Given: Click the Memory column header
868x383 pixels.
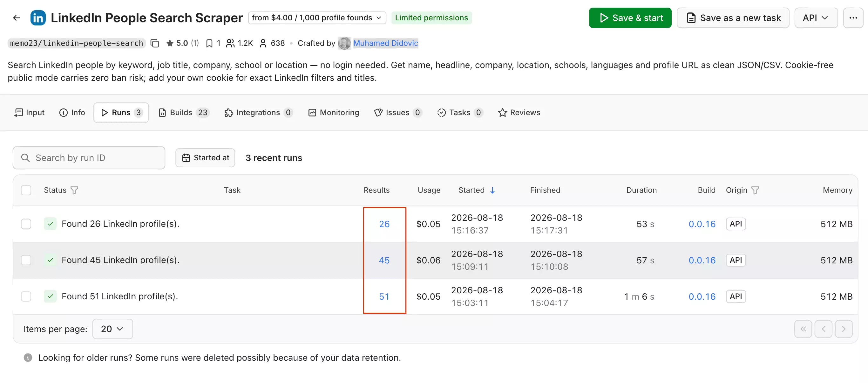Looking at the screenshot, I should coord(838,190).
